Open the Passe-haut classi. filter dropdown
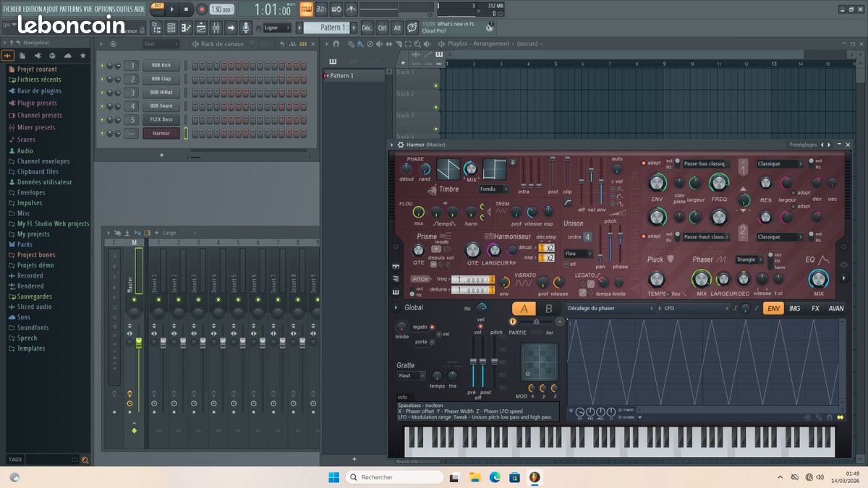 707,236
